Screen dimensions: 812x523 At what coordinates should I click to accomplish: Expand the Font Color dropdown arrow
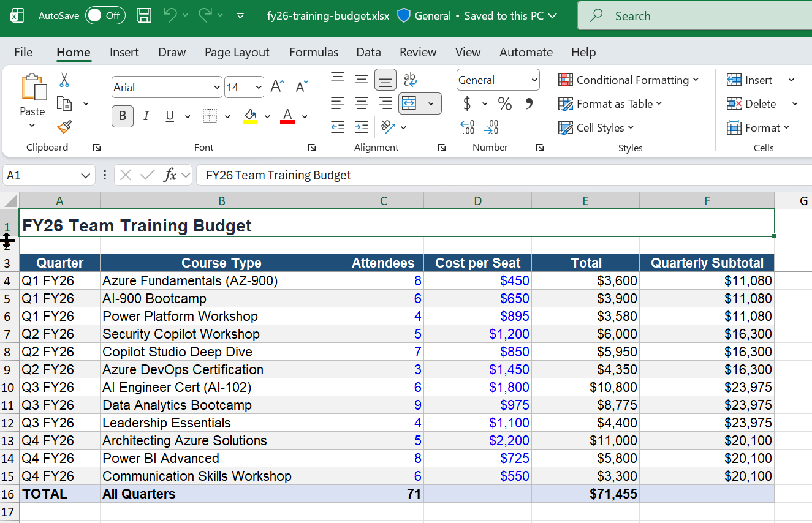304,116
